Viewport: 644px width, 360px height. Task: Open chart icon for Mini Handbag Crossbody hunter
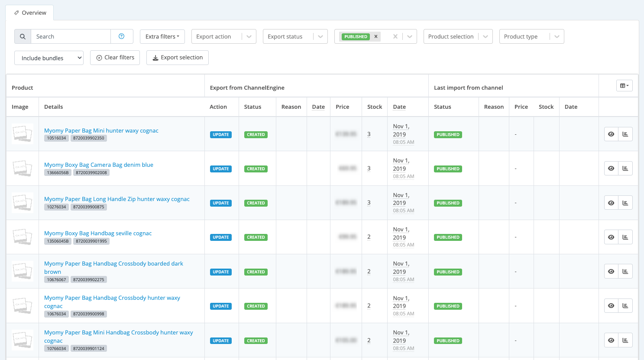pos(625,340)
